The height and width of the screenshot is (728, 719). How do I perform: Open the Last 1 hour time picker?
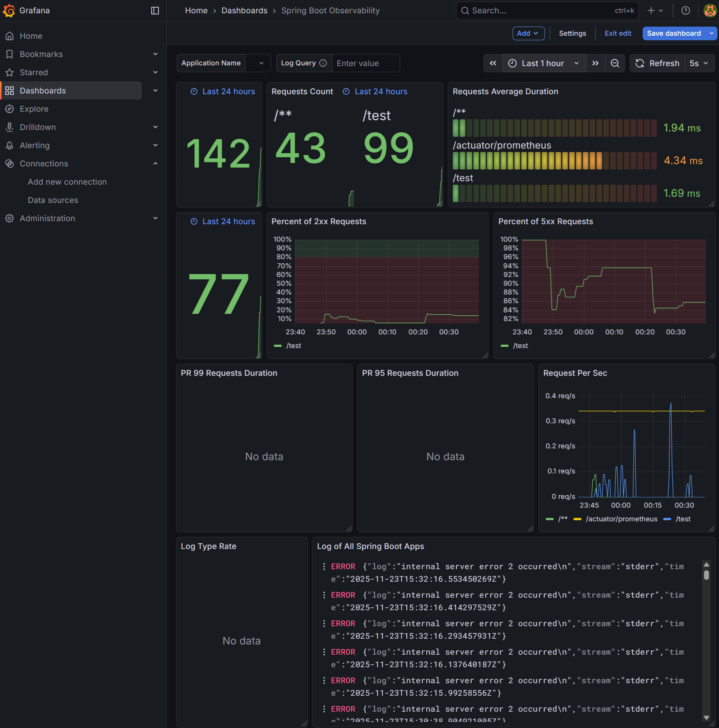[544, 63]
